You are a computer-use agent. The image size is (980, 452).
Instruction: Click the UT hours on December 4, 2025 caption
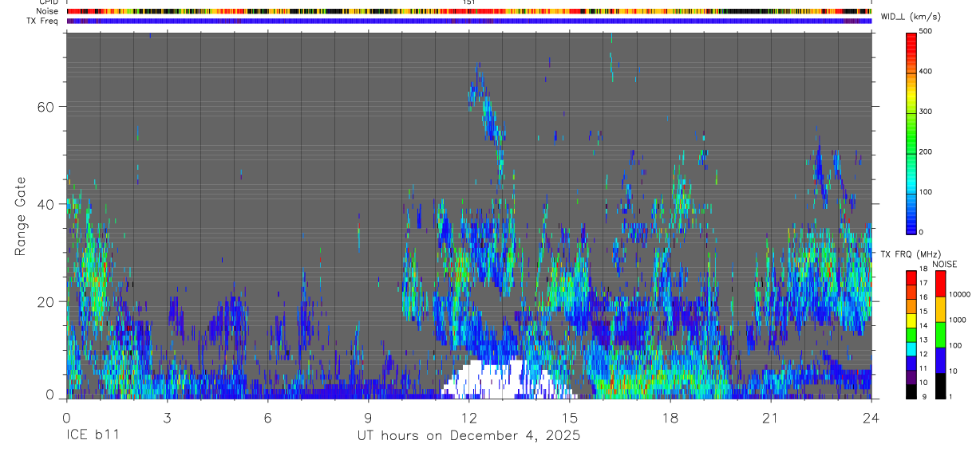pos(468,436)
